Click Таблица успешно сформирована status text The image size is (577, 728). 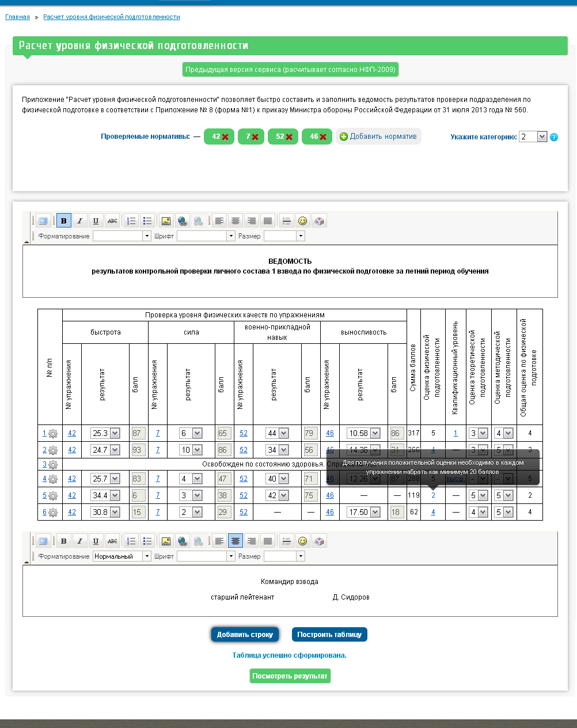click(289, 655)
